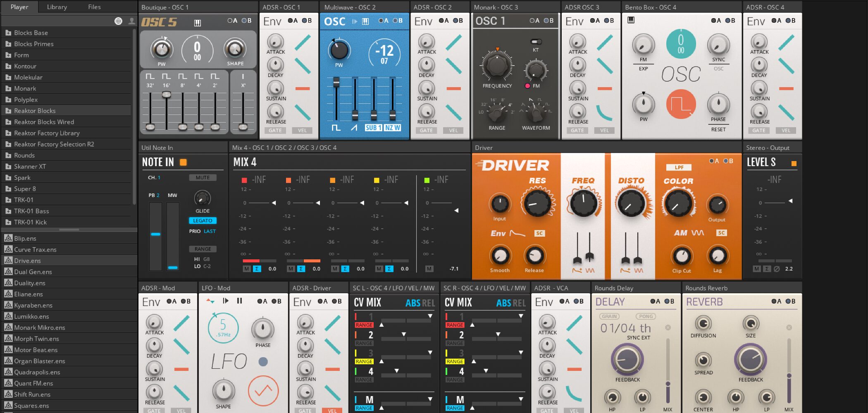Click the LFO pause icon
The height and width of the screenshot is (413, 868).
pyautogui.click(x=239, y=301)
